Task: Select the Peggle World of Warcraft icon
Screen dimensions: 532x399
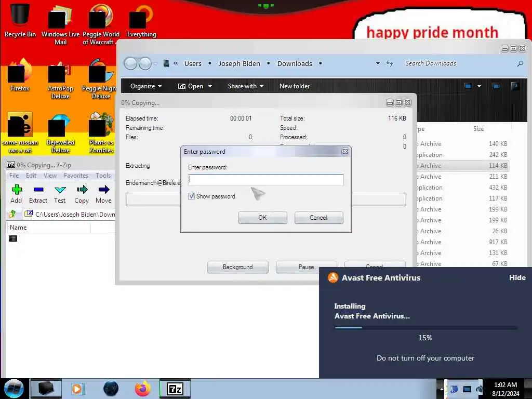Action: click(100, 24)
